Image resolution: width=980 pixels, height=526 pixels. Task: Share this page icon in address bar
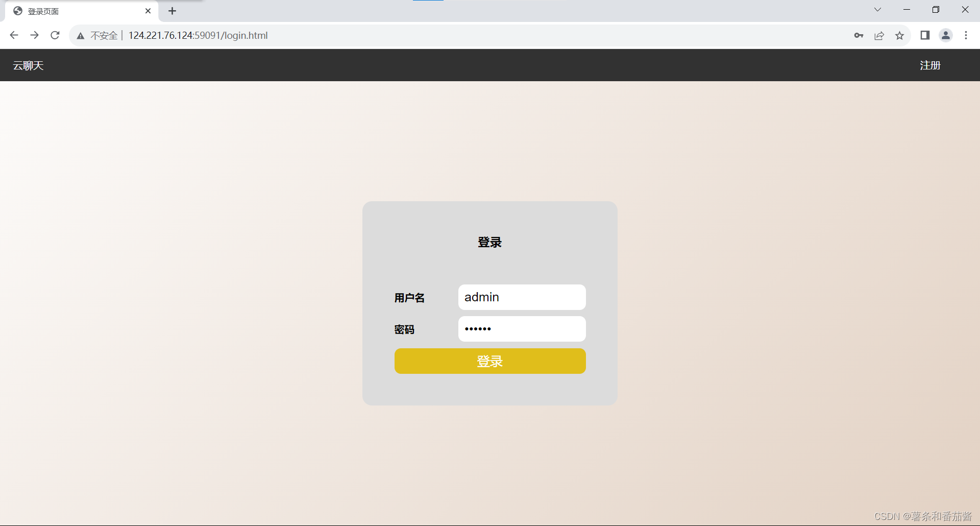pyautogui.click(x=879, y=35)
